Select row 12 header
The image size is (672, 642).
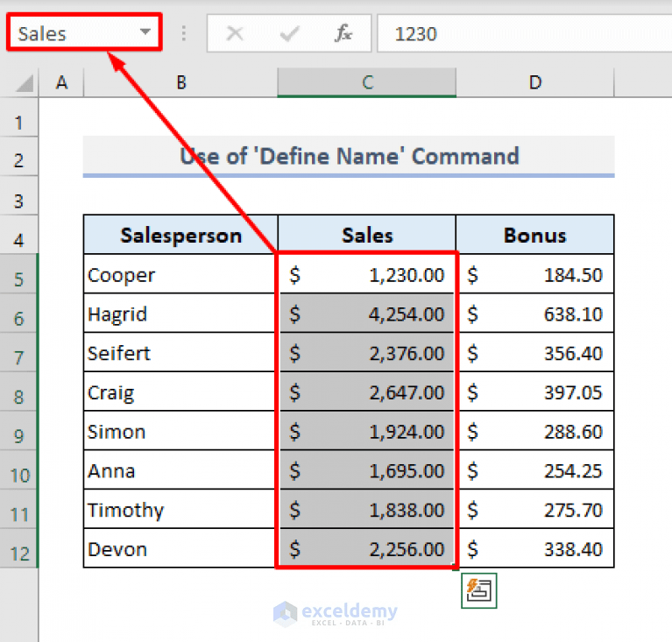tap(19, 548)
